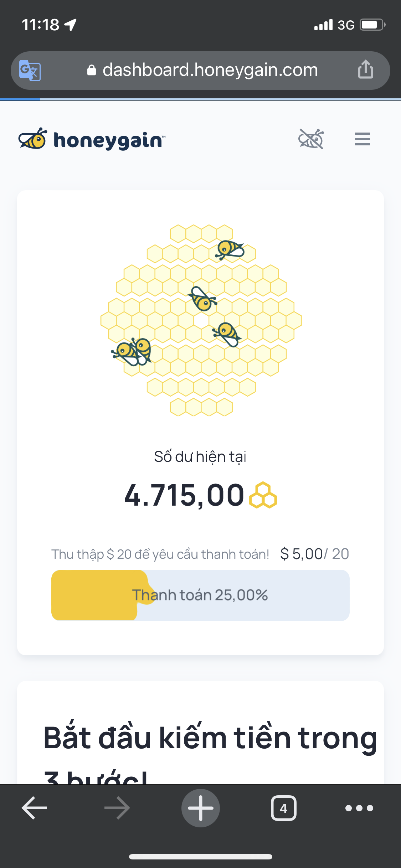Viewport: 401px width, 868px height.
Task: Tap the honeygain wordmark text
Action: pyautogui.click(x=109, y=140)
